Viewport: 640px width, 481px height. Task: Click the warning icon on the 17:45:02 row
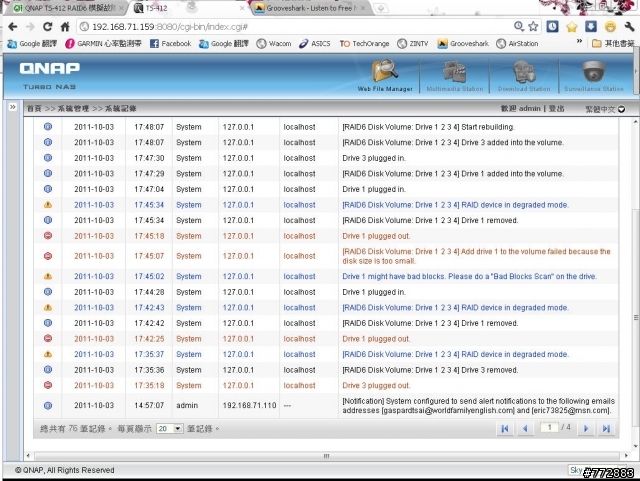(48, 276)
